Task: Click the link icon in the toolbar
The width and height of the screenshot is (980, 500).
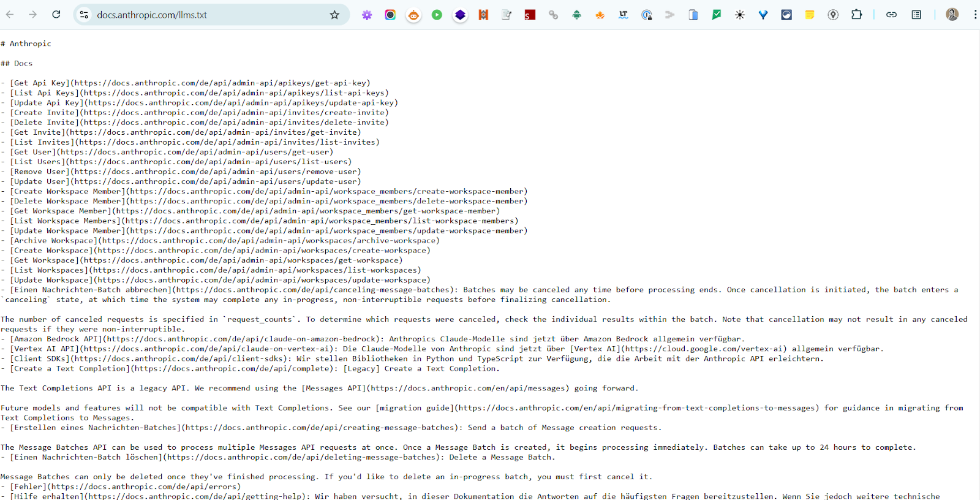Action: point(891,15)
